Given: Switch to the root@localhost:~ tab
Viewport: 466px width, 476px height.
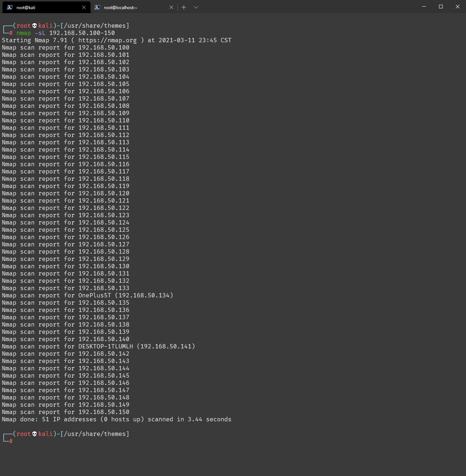Looking at the screenshot, I should [x=134, y=7].
